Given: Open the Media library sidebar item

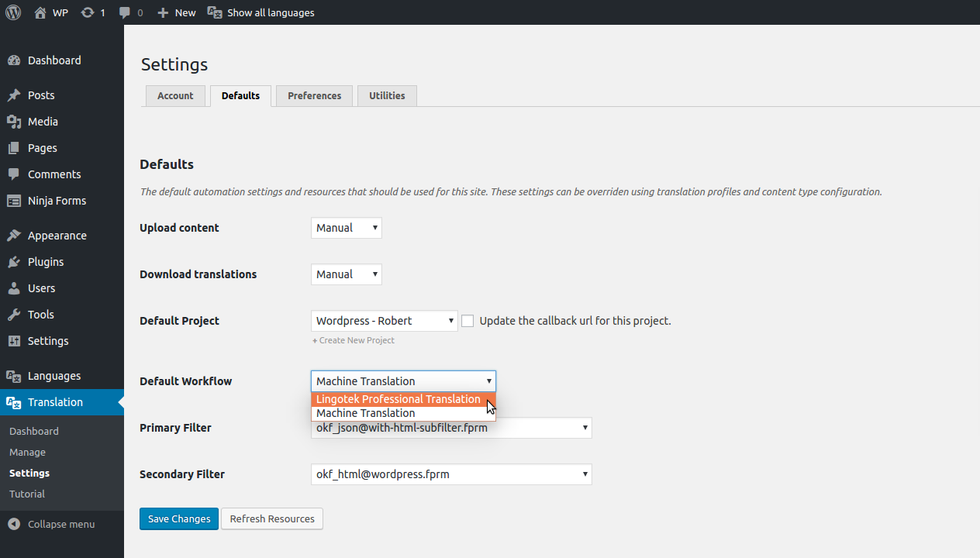Looking at the screenshot, I should (x=43, y=122).
